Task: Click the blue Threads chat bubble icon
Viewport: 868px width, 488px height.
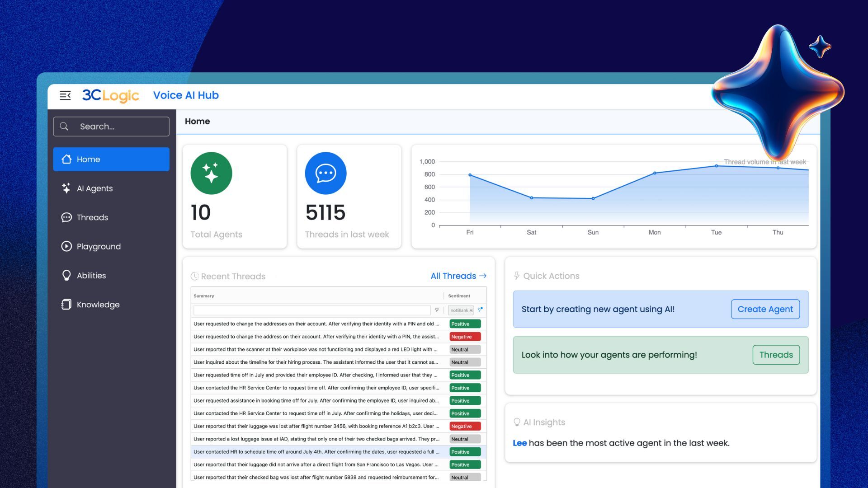Action: (x=325, y=173)
